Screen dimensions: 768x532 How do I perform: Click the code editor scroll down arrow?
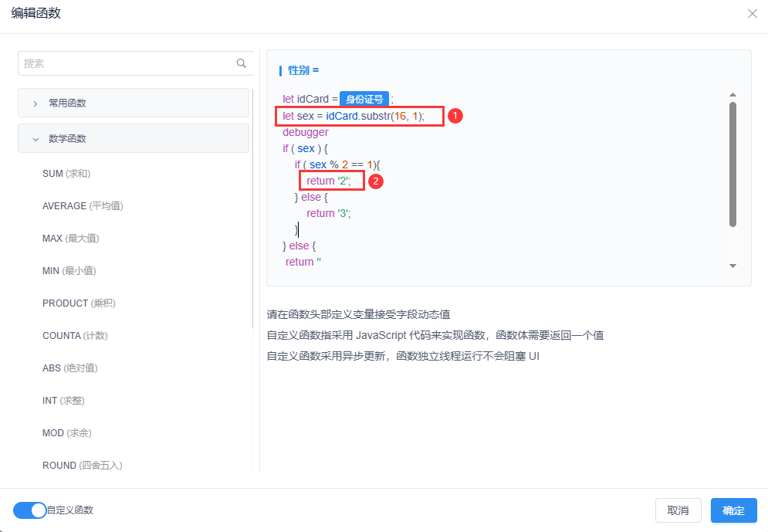[x=732, y=266]
